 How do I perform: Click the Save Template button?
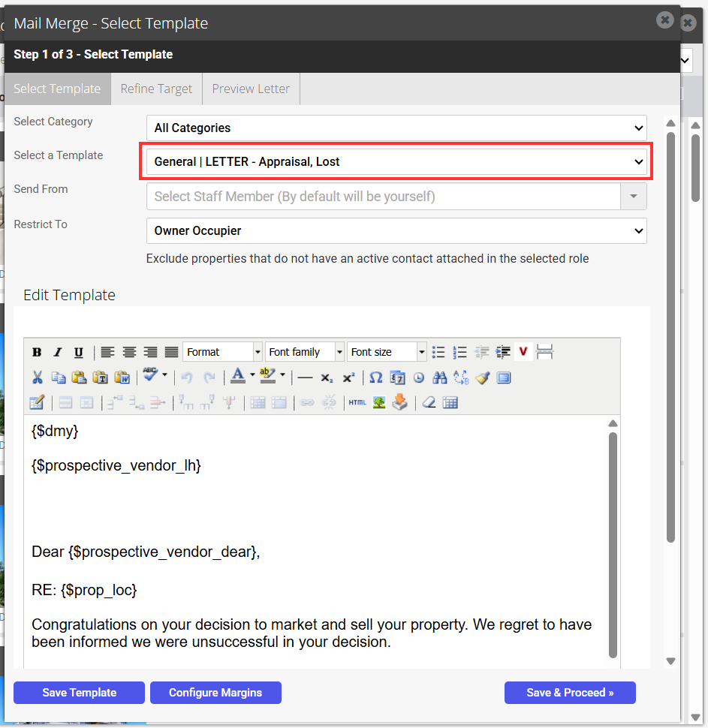click(79, 693)
